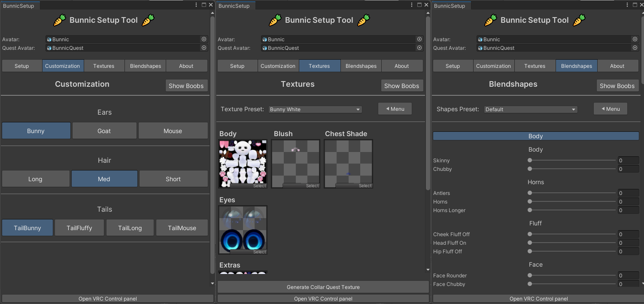The image size is (644, 304).
Task: Click the Avatar object field in left window
Action: tap(127, 39)
